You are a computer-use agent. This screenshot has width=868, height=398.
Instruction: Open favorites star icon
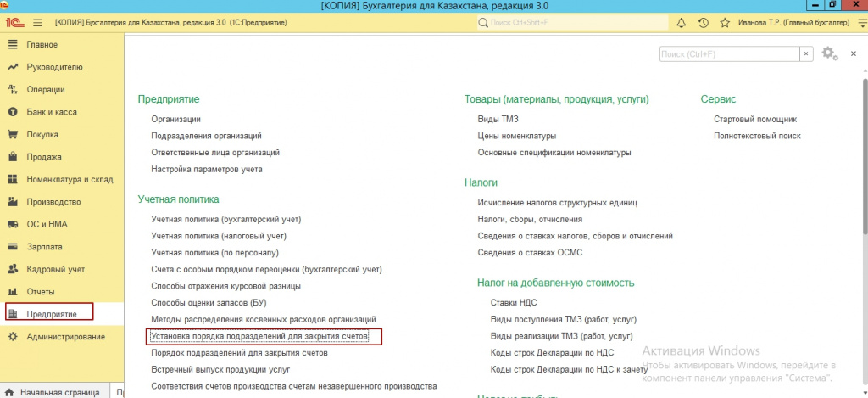pos(725,23)
